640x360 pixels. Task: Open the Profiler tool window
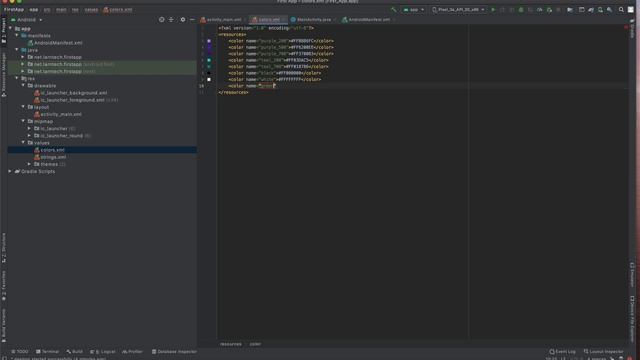coord(132,351)
